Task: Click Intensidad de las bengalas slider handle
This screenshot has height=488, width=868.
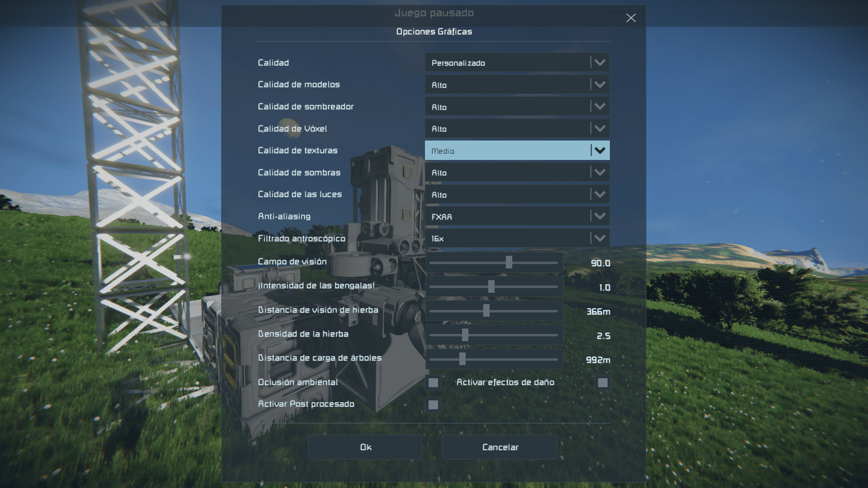Action: (x=491, y=286)
